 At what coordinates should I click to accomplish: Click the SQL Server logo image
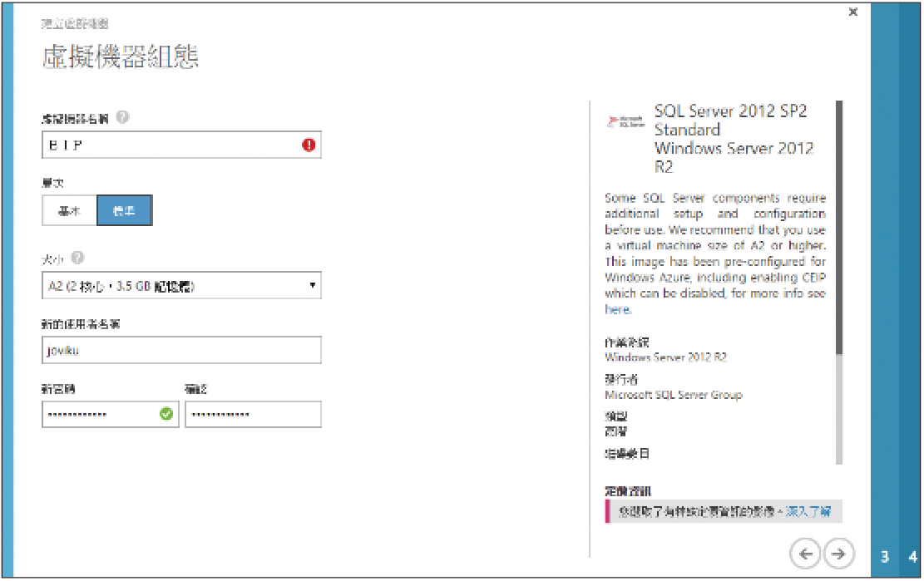click(x=625, y=121)
